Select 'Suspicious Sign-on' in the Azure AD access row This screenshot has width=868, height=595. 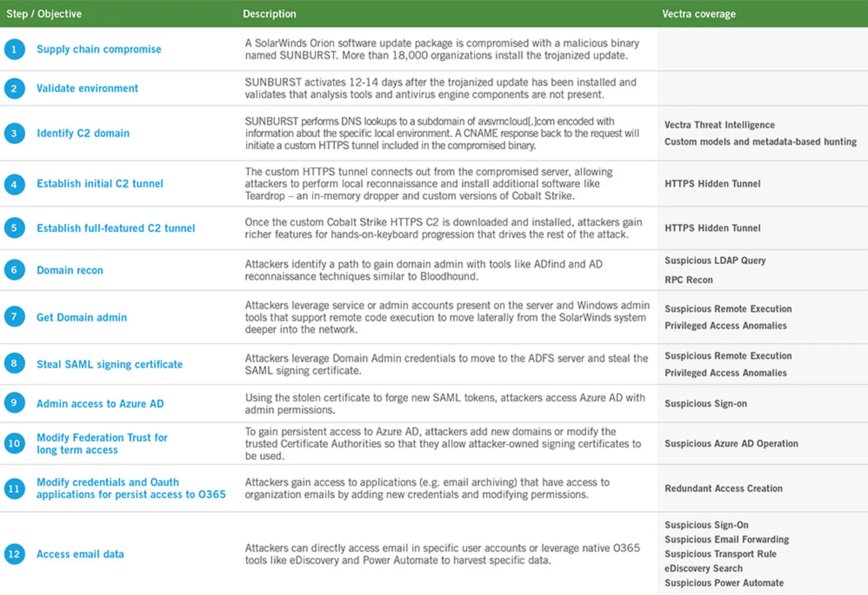[x=705, y=404]
